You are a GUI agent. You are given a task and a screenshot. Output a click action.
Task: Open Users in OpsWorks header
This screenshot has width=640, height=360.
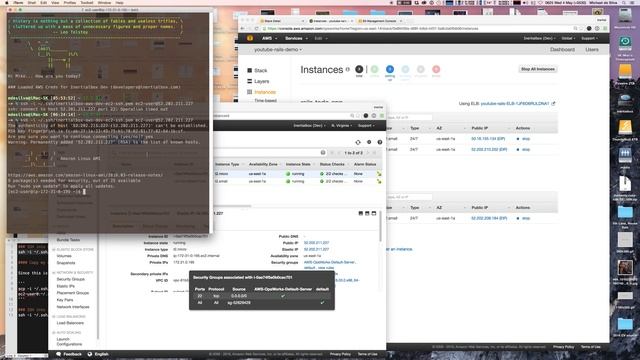point(592,49)
